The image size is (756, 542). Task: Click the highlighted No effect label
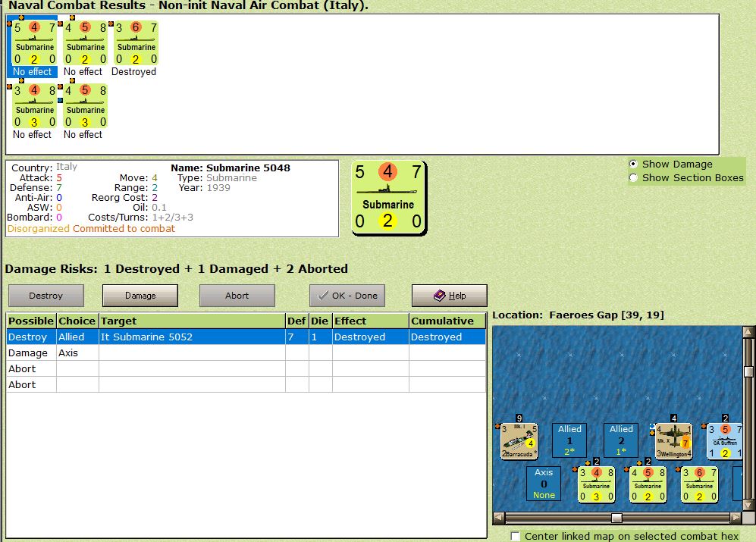[x=32, y=72]
